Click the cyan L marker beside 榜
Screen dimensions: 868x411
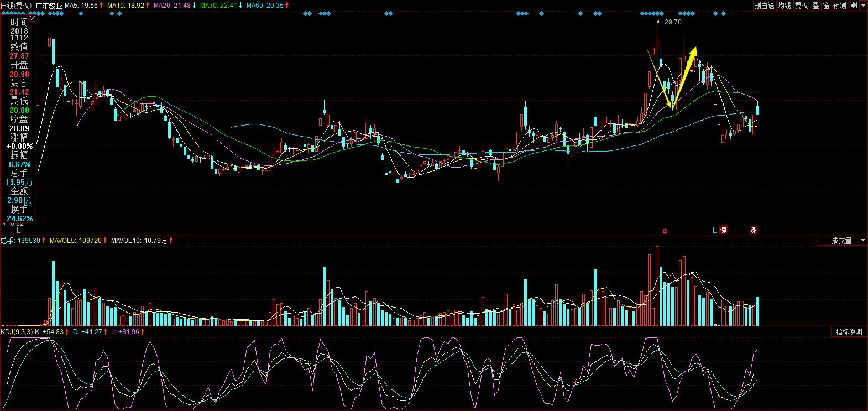tap(714, 230)
